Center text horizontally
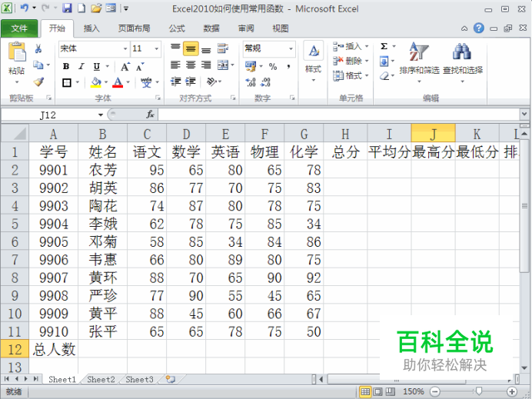Screen dimensions: 532x399 (x=191, y=65)
